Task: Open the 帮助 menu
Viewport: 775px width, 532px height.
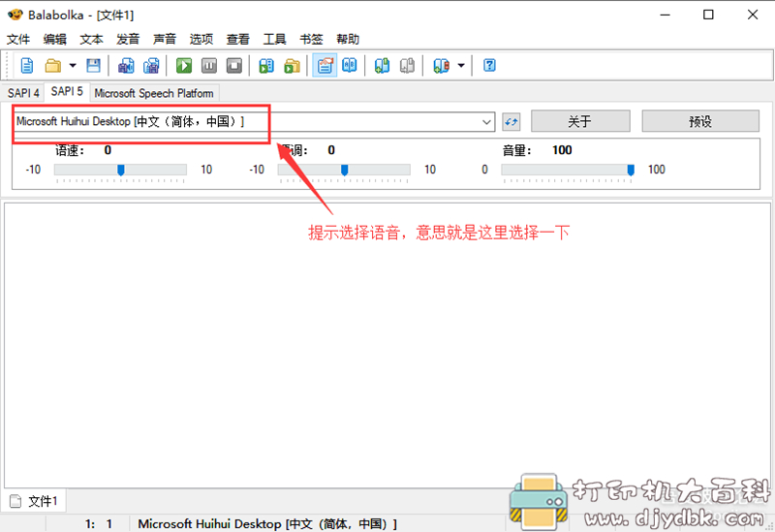Action: tap(348, 39)
